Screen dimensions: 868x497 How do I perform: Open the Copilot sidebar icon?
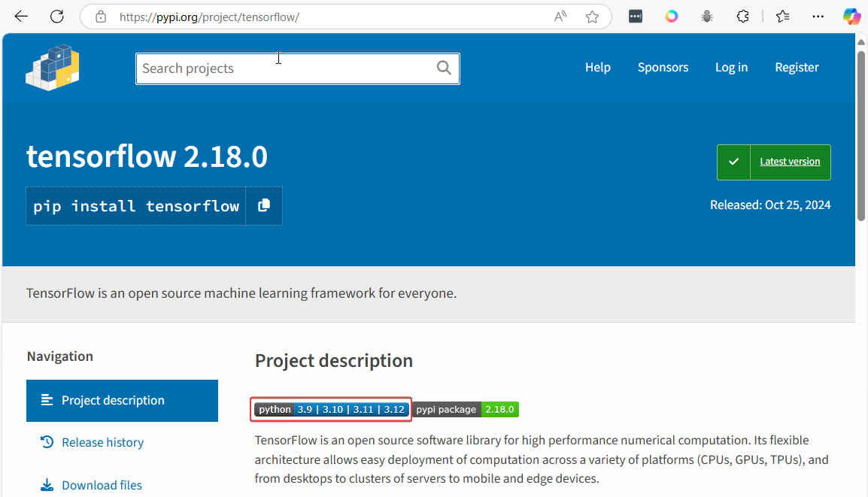[852, 17]
